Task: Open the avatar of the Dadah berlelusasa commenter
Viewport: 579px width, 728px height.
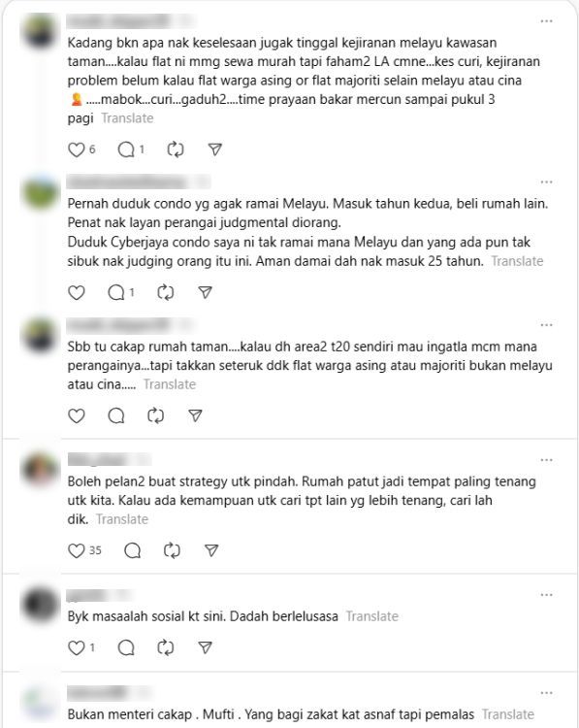Action: 41,604
